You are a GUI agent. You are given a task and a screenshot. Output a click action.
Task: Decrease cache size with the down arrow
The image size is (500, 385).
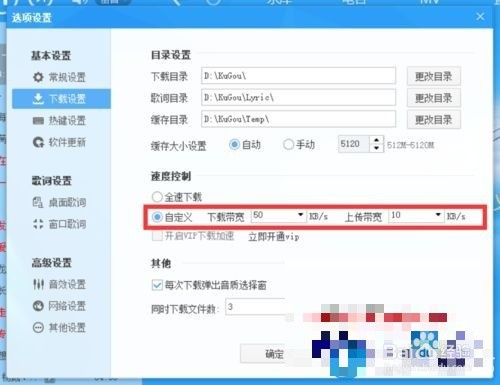376,148
